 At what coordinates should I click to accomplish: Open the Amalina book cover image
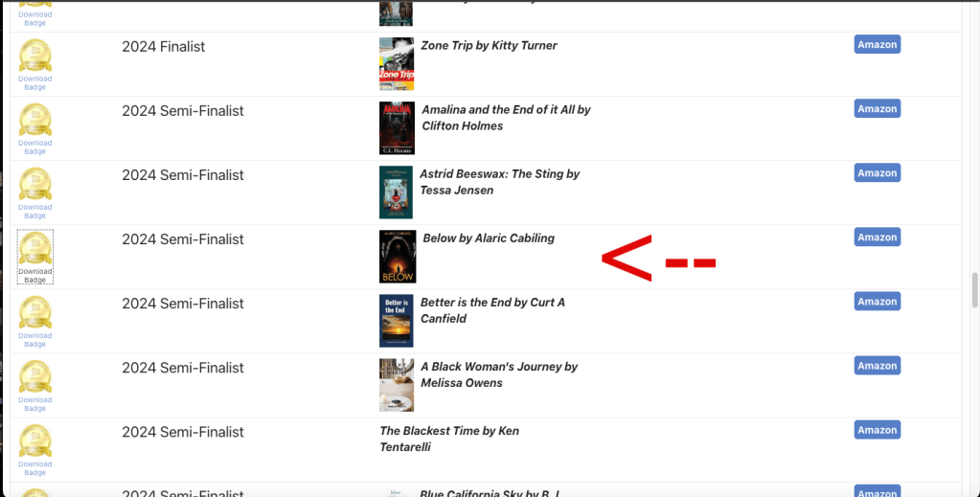coord(397,128)
